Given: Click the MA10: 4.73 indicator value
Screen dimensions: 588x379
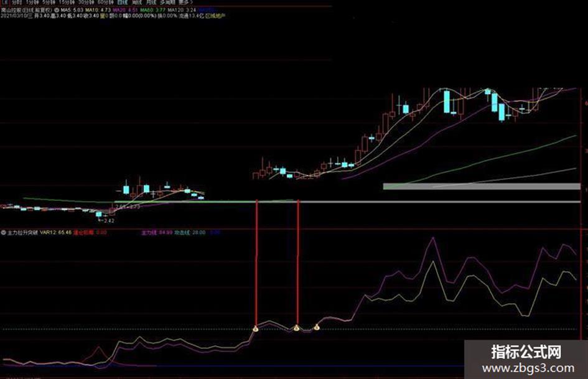Looking at the screenshot, I should (x=98, y=10).
